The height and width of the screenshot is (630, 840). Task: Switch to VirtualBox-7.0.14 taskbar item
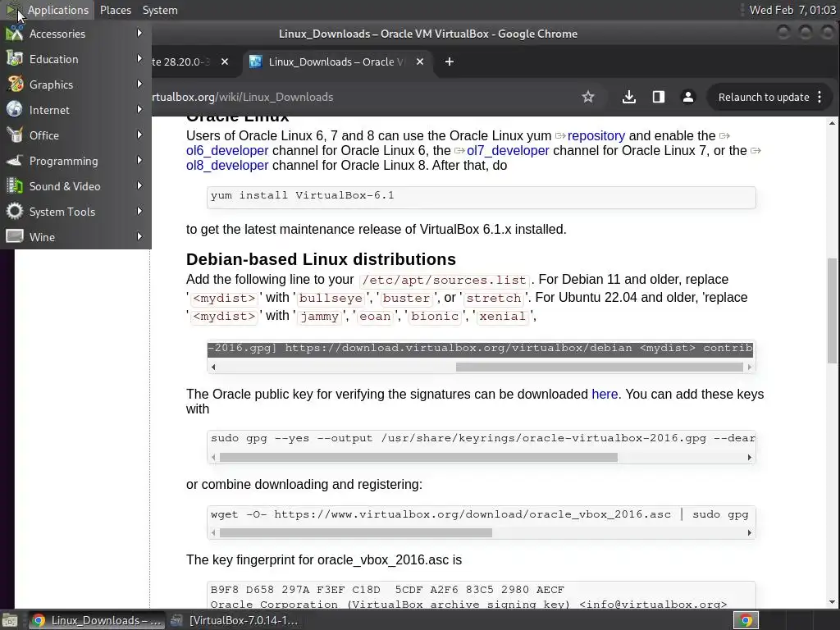[234, 620]
